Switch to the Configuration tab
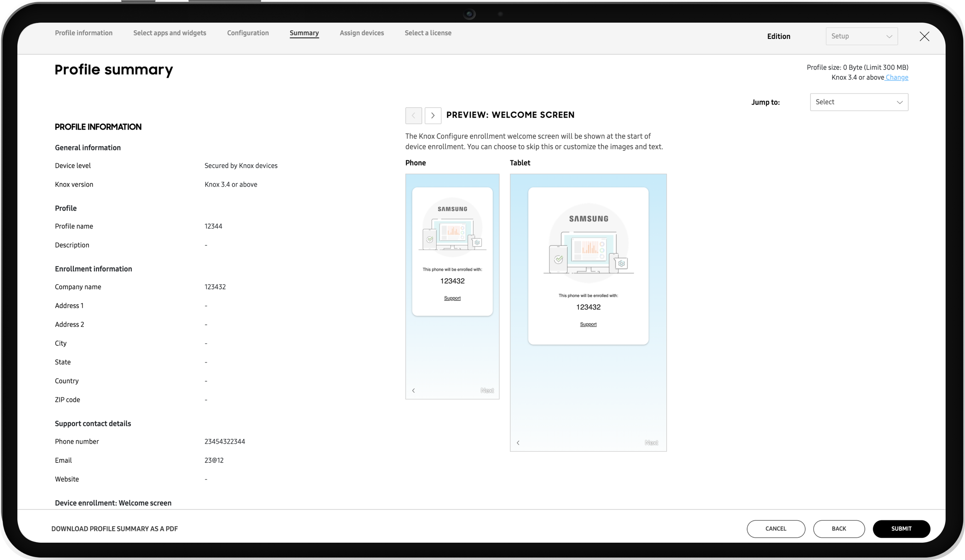965x560 pixels. [248, 33]
